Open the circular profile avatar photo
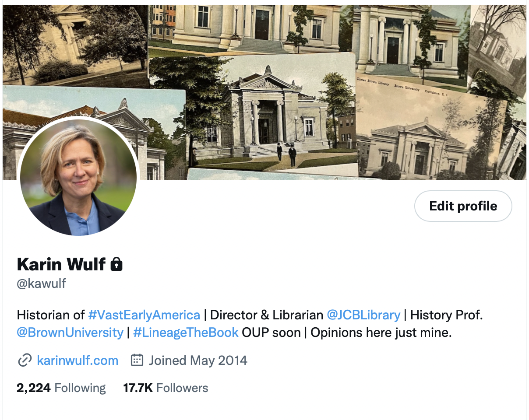 coord(78,177)
